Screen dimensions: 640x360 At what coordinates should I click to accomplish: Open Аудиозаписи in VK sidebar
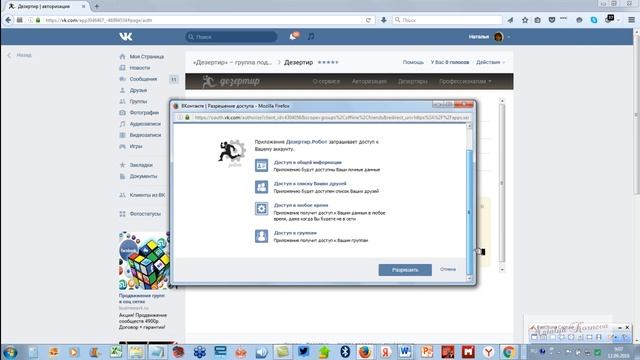tap(145, 124)
